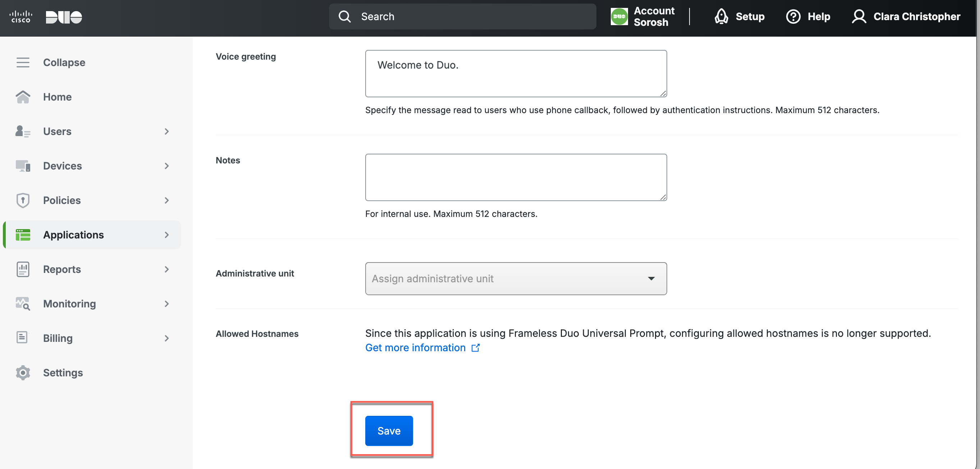Collapse the sidebar with the hamburger icon
This screenshot has width=980, height=469.
click(23, 62)
